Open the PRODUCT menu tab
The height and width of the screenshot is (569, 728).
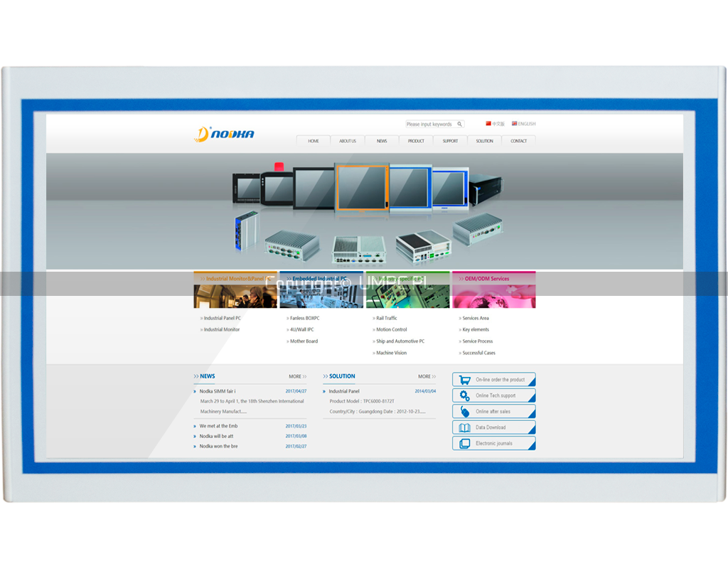click(x=416, y=141)
